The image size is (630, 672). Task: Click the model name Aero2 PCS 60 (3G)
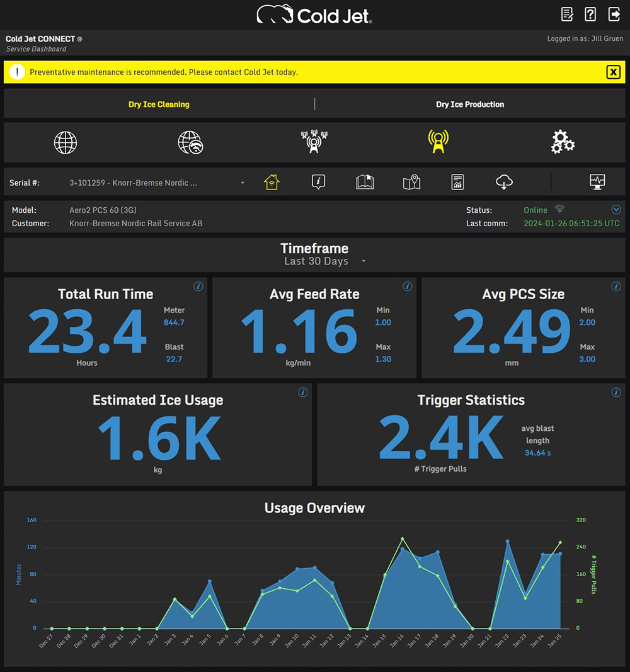click(103, 210)
